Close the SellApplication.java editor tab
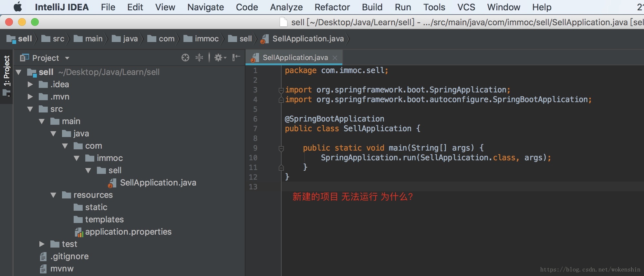644x276 pixels. [335, 58]
